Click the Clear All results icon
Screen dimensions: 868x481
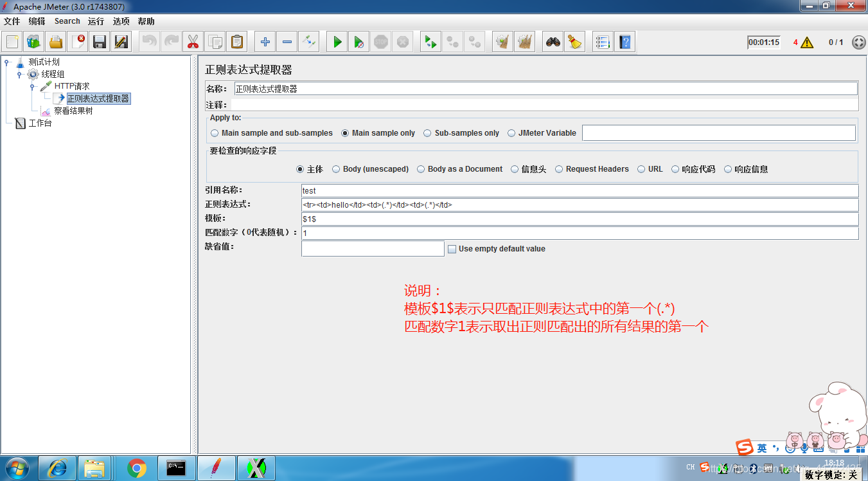click(x=525, y=42)
